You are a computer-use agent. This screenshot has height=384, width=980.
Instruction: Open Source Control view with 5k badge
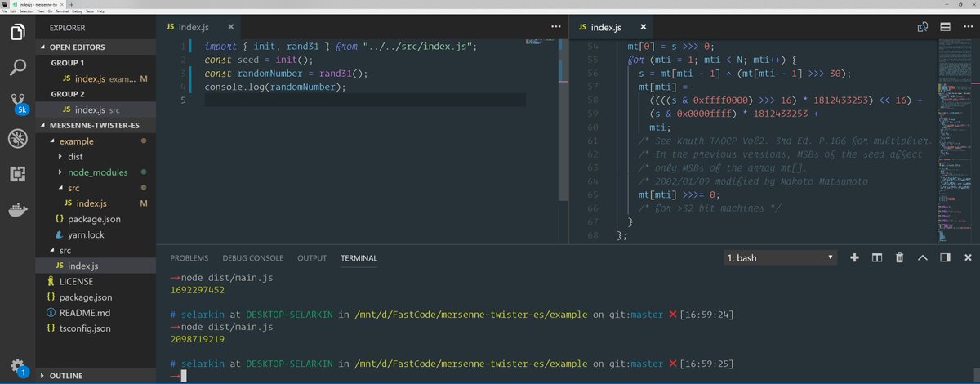(x=17, y=104)
